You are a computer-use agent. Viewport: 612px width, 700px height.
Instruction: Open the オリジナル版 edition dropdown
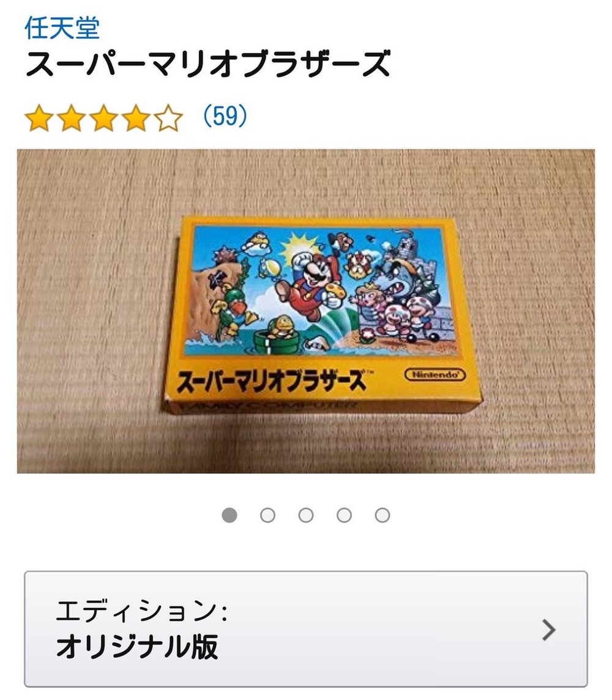(x=306, y=628)
